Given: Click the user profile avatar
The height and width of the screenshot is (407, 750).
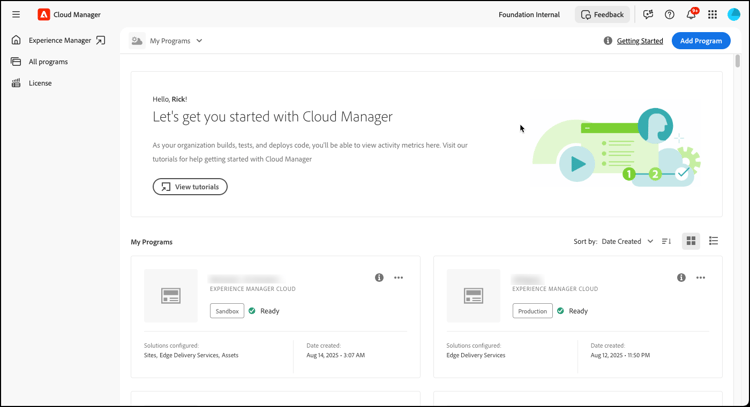Looking at the screenshot, I should (x=734, y=15).
